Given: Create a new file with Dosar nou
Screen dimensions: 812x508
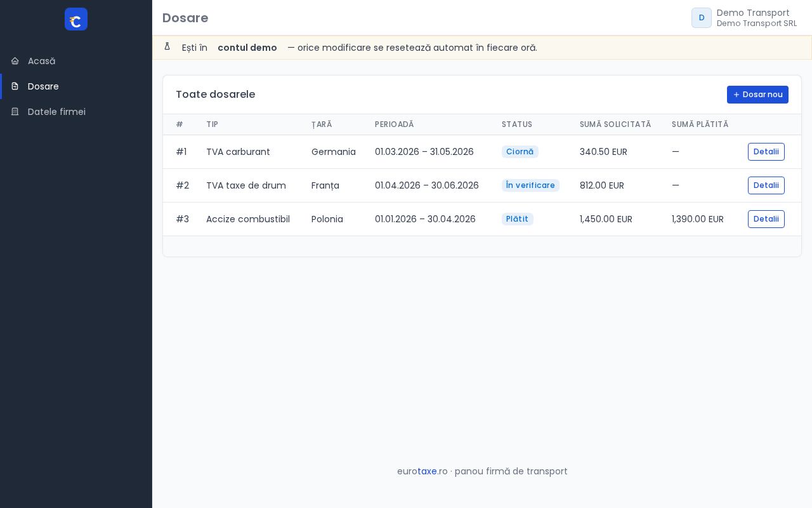Looking at the screenshot, I should tap(757, 95).
